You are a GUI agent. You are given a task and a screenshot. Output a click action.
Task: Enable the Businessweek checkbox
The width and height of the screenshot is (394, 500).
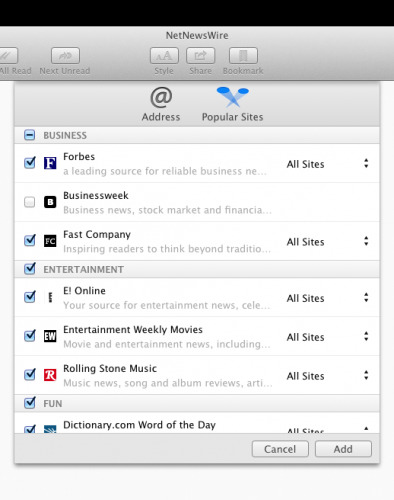[x=29, y=202]
